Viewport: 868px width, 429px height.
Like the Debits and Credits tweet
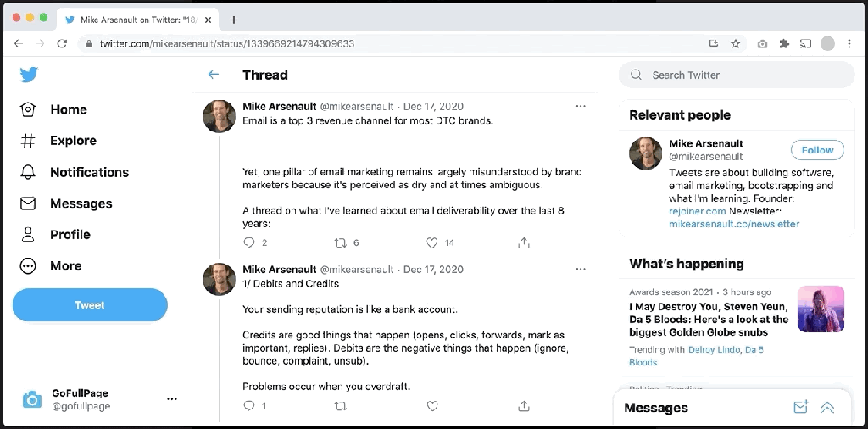pos(432,406)
